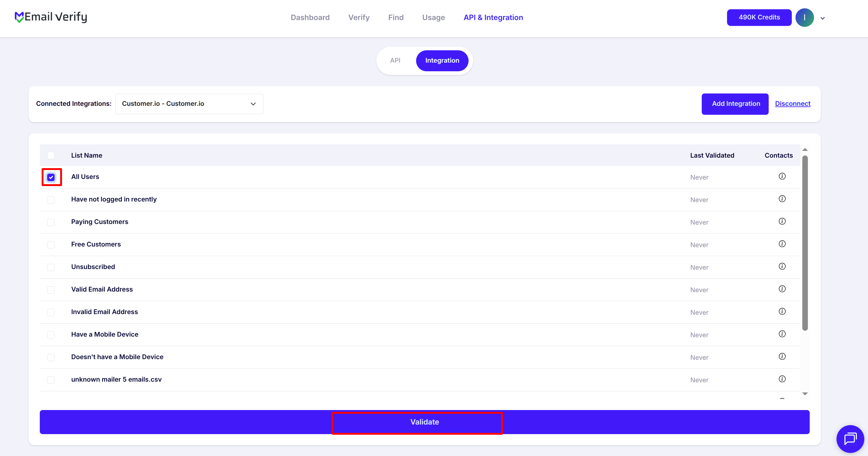Screen dimensions: 868x456
Task: Click the List Name column header
Action: [x=87, y=155]
